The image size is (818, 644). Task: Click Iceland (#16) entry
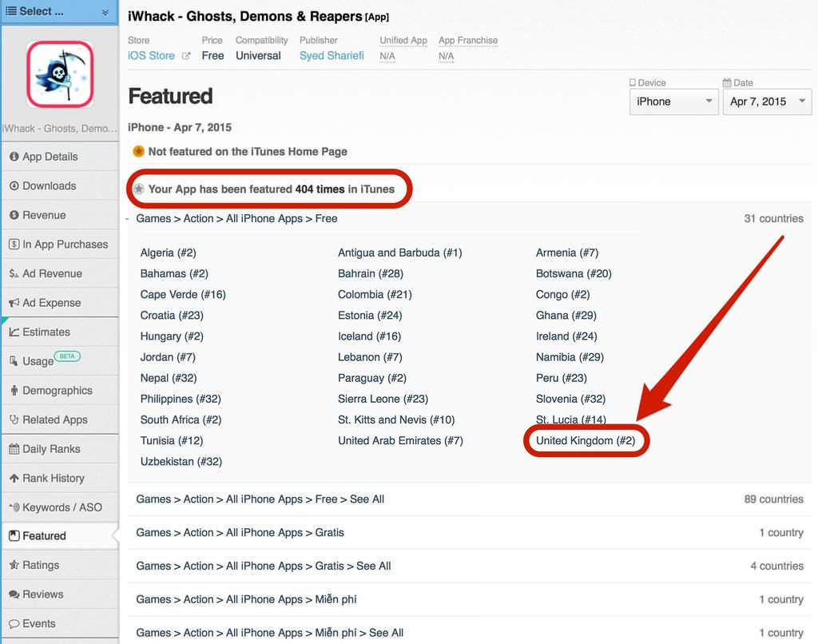pyautogui.click(x=369, y=336)
